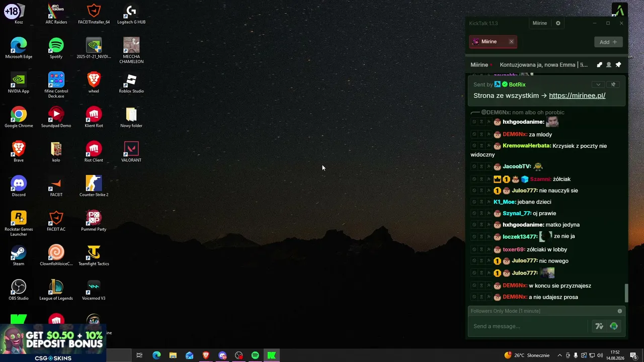Screen dimensions: 644x362
Task: Open DEM6Nx profile from 'za mlody' message
Action: click(x=515, y=134)
